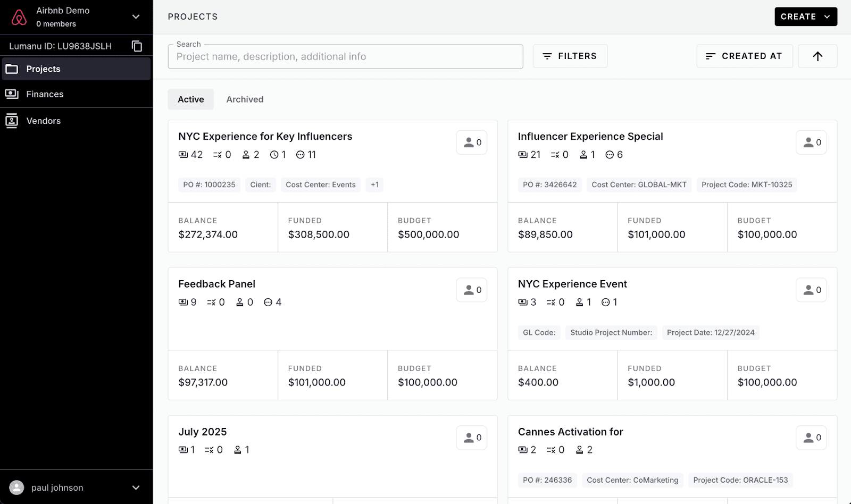
Task: Expand the Airbnb Demo workspace switcher
Action: tap(136, 16)
